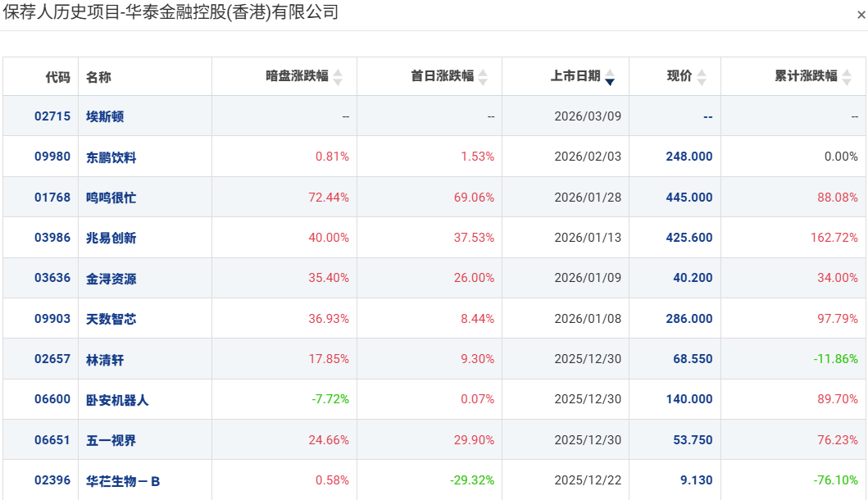This screenshot has height=500, width=868.
Task: Select price 286.000 of 天数智芯
Action: [x=689, y=319]
